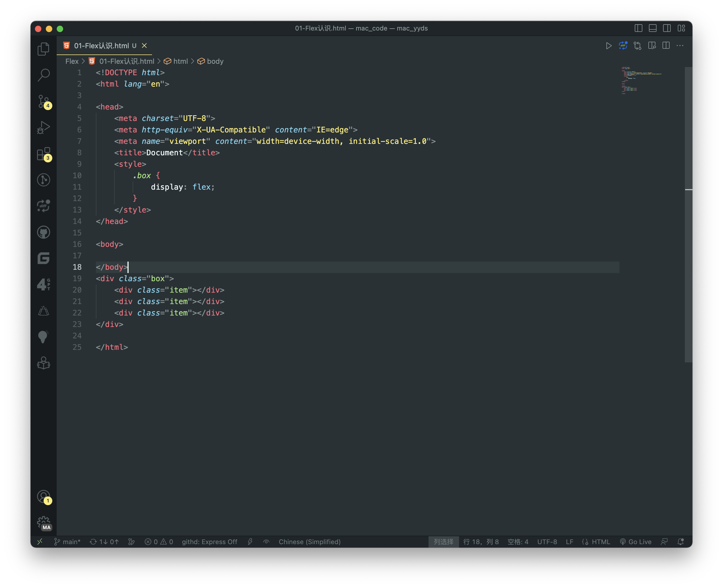The width and height of the screenshot is (723, 588).
Task: Toggle primary side bar layout button
Action: point(638,28)
